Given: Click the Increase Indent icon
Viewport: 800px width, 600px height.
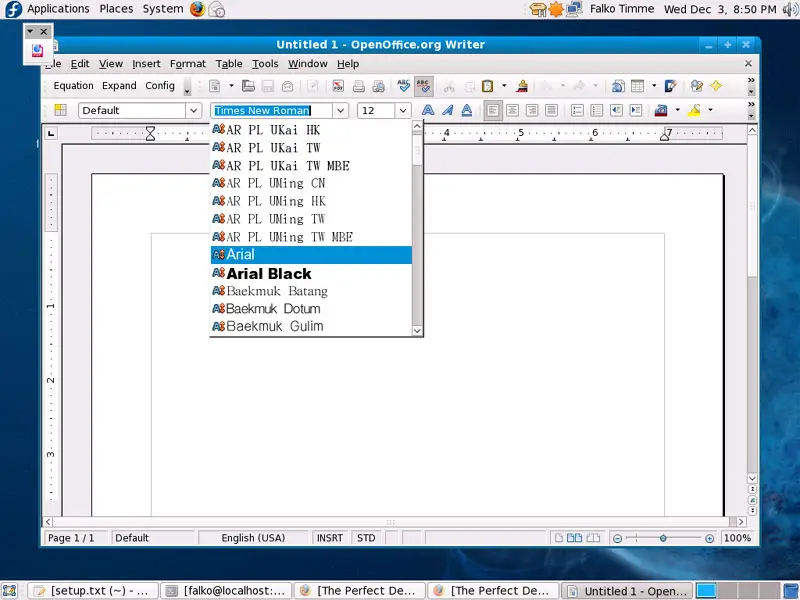Looking at the screenshot, I should coord(636,110).
